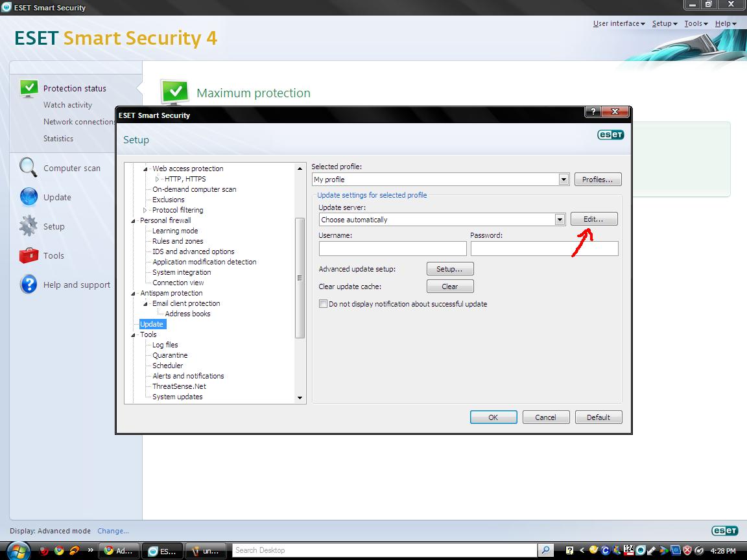Viewport: 747px width, 560px height.
Task: Click the Username input field
Action: coord(392,249)
